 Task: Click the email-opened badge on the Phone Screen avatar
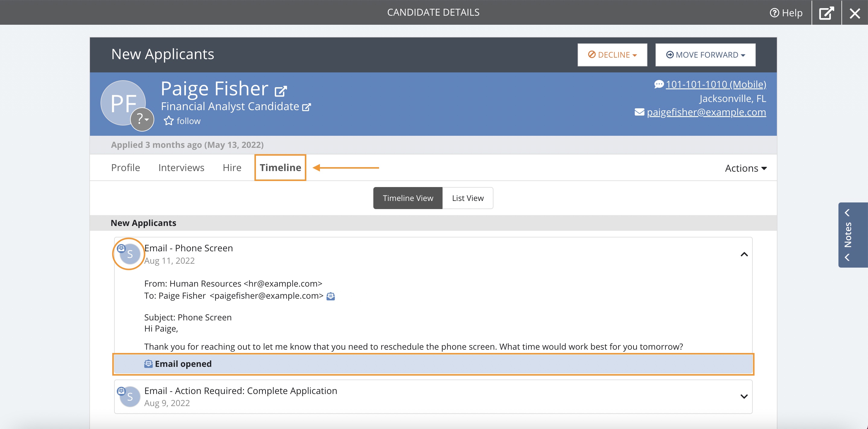pyautogui.click(x=121, y=248)
